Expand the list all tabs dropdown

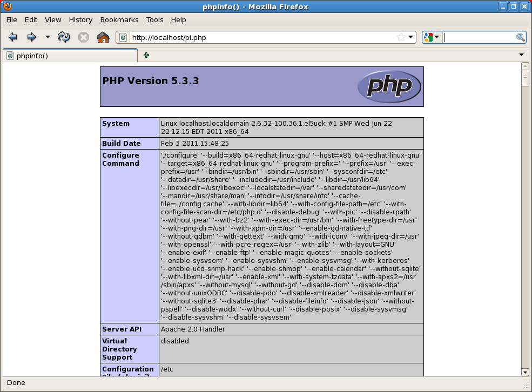click(x=522, y=55)
